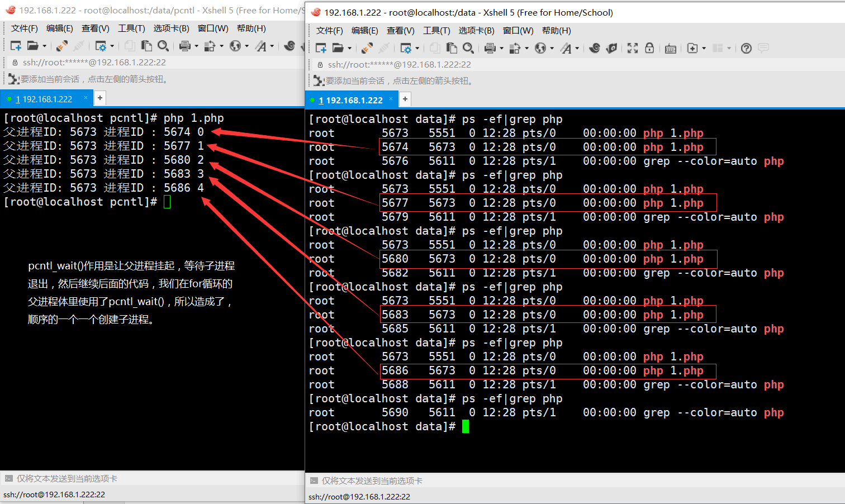
Task: Open 工具(T) menu in the left window
Action: point(131,28)
